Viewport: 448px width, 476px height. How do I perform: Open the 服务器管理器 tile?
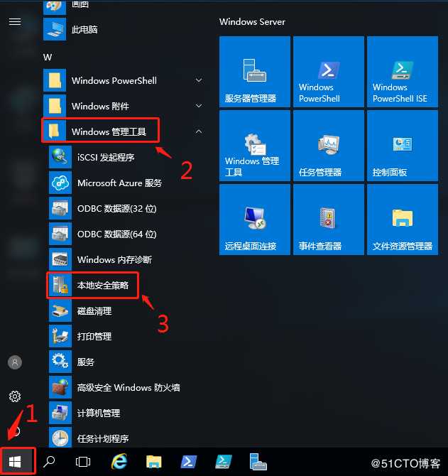(255, 72)
